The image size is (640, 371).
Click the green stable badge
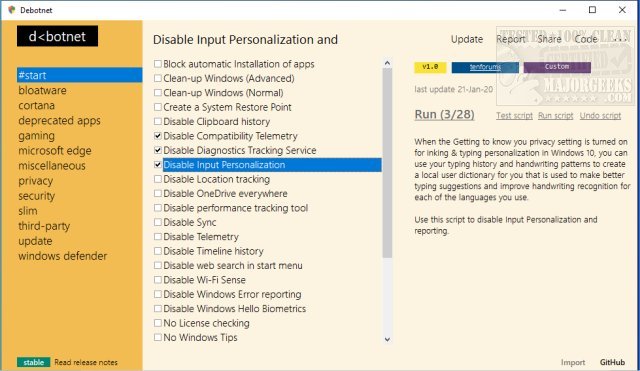[x=33, y=362]
